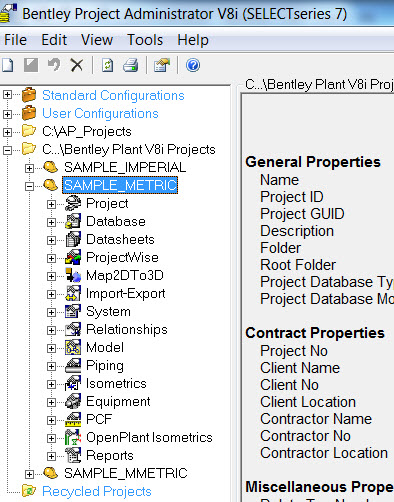The width and height of the screenshot is (394, 502).
Task: Open the Help menu
Action: (193, 40)
